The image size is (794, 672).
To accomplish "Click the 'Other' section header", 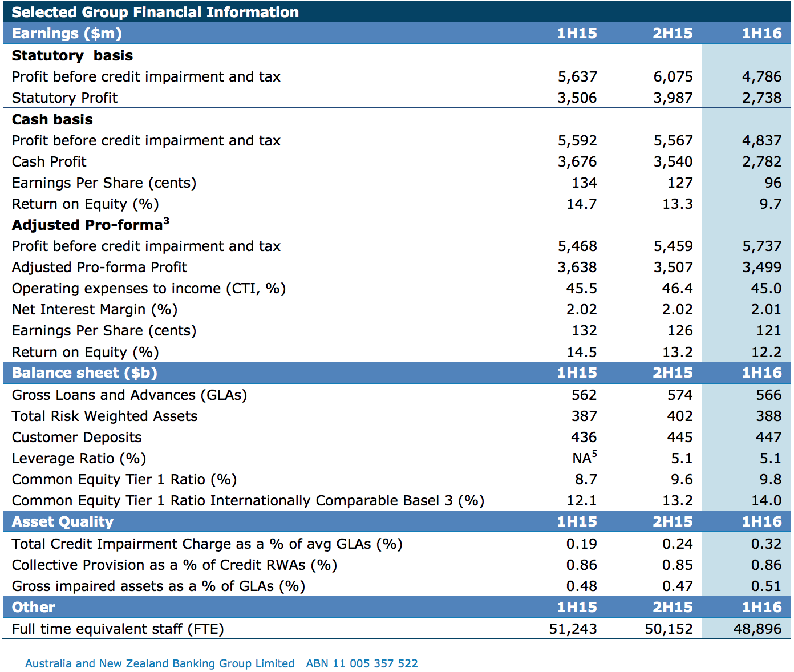I will (34, 607).
